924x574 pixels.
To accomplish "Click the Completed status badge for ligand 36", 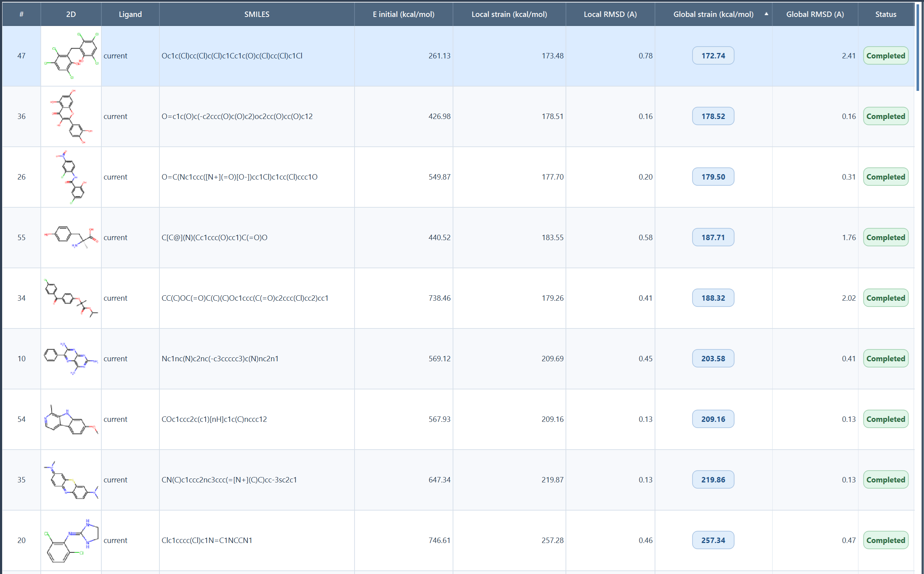I will (x=885, y=116).
